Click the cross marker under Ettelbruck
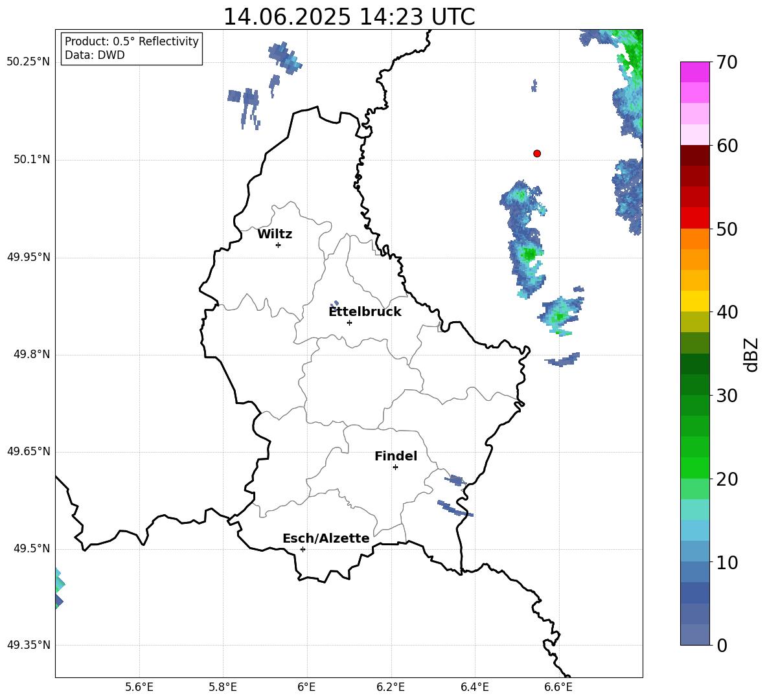The image size is (767, 700). point(349,322)
